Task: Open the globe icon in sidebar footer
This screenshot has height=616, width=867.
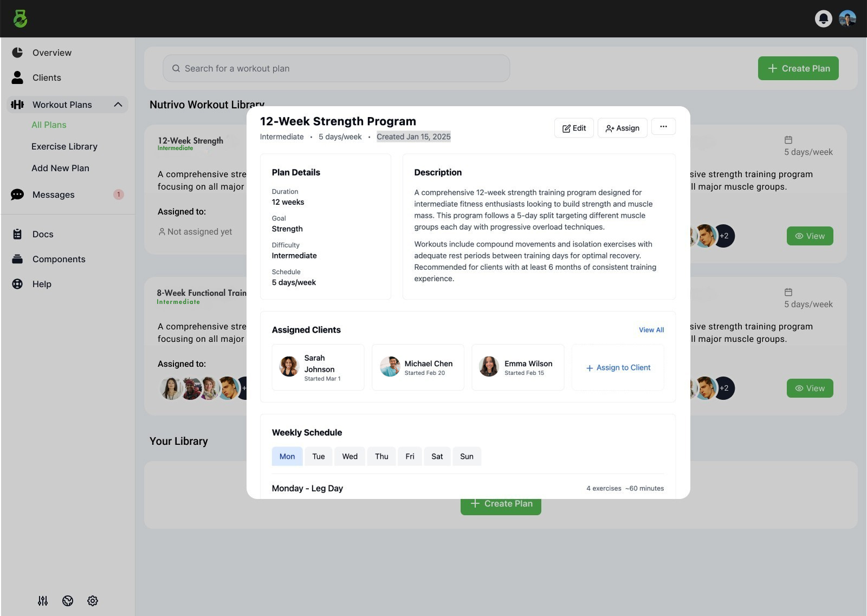Action: (68, 600)
